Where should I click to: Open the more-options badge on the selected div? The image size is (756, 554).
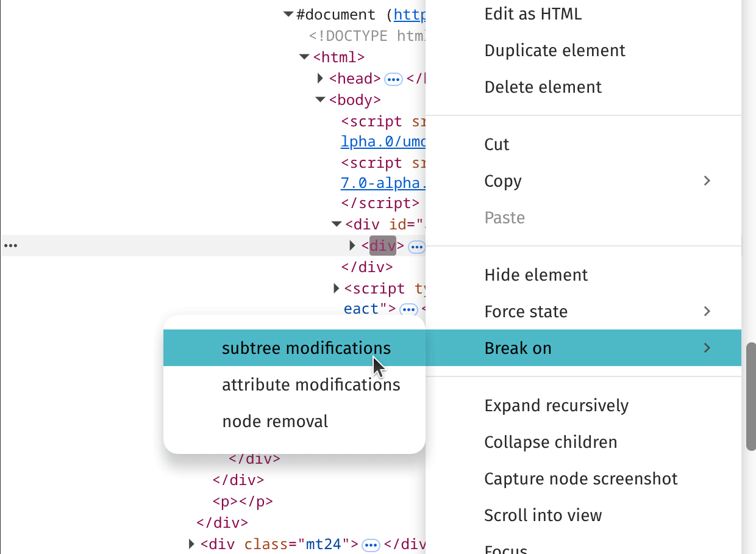click(416, 246)
